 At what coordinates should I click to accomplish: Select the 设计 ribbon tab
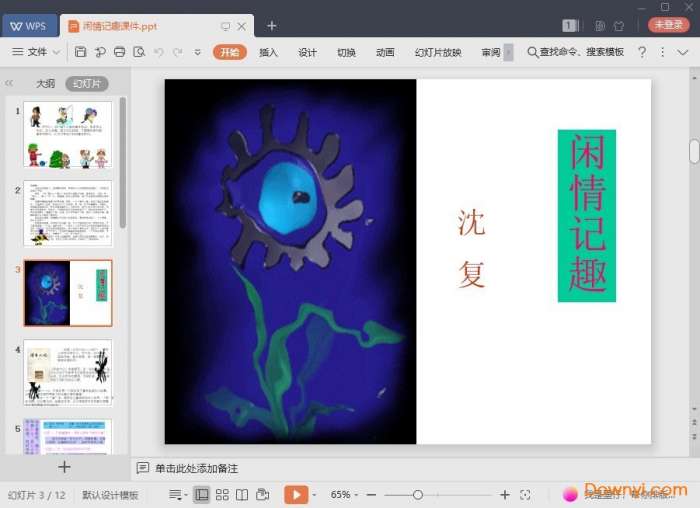click(x=307, y=52)
